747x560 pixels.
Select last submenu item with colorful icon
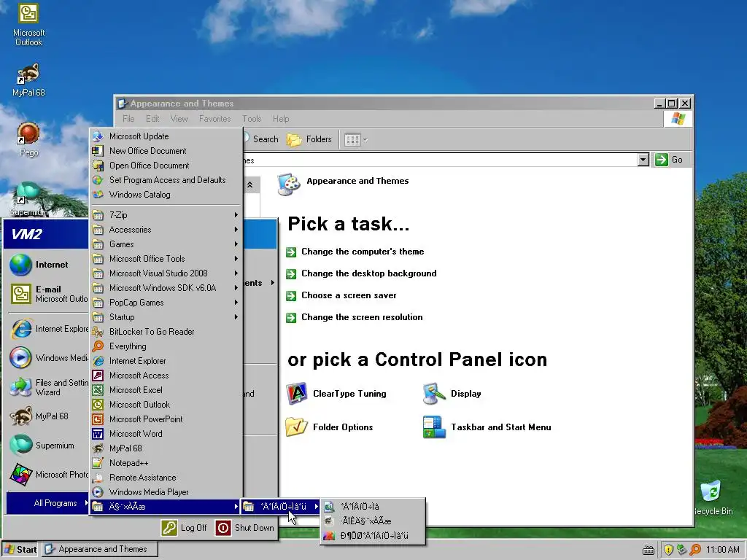[373, 536]
